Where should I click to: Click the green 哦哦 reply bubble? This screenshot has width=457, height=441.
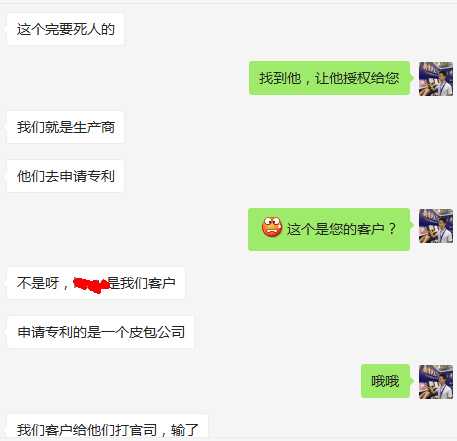coord(385,381)
